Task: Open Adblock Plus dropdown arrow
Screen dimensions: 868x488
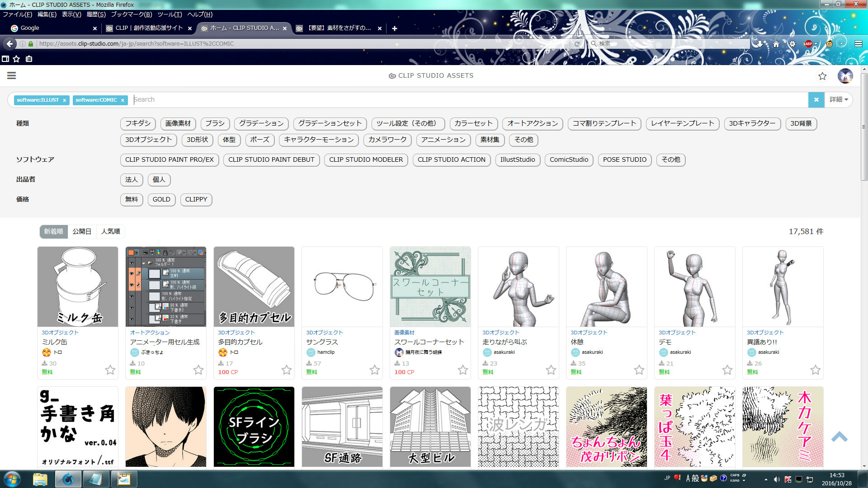Action: coord(816,44)
